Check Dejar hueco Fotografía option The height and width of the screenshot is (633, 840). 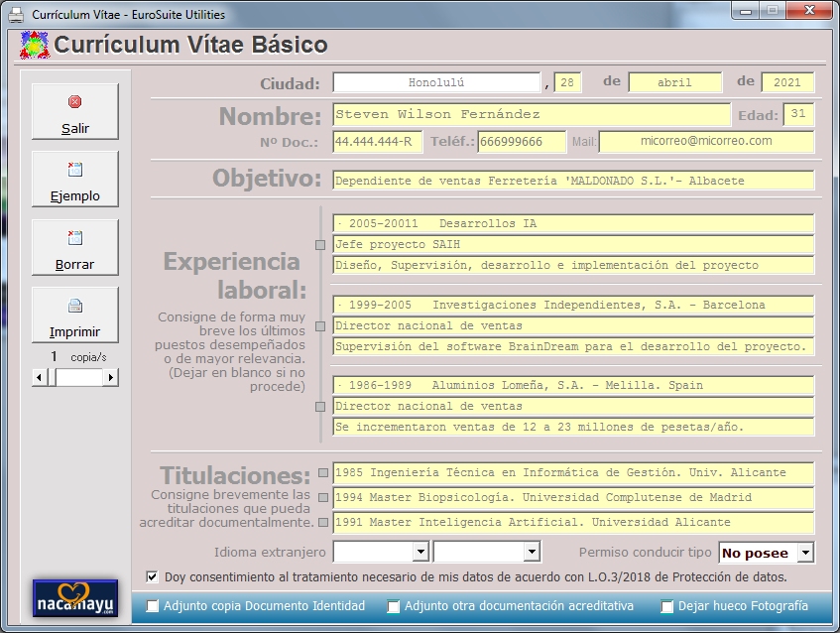pos(667,606)
